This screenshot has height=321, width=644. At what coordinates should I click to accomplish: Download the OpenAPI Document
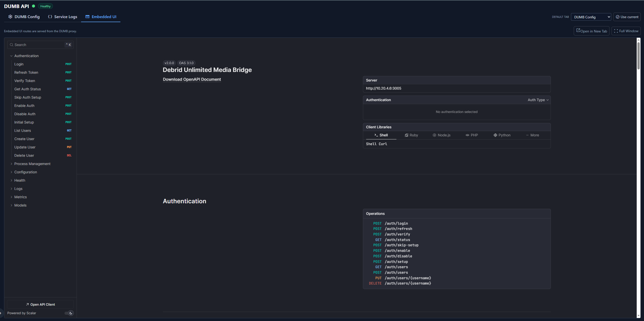pyautogui.click(x=192, y=79)
